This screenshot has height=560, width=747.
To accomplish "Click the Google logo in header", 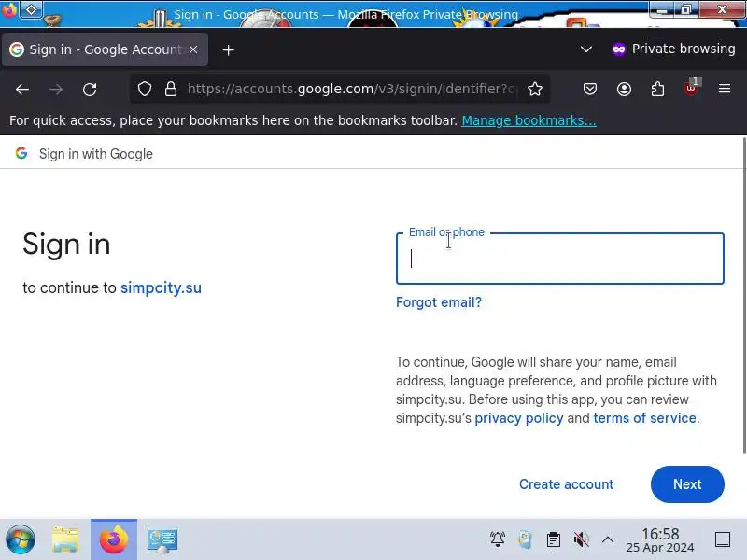I will (21, 153).
